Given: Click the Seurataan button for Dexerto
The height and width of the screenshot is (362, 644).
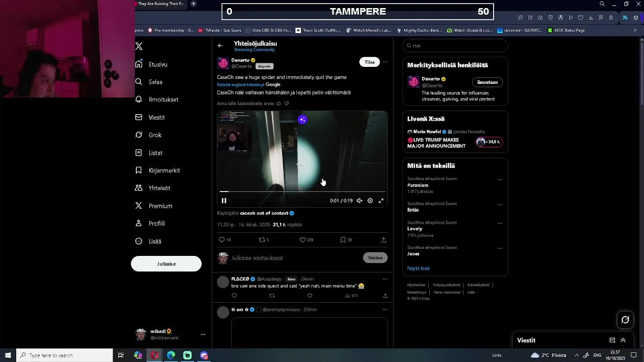Looking at the screenshot, I should [487, 82].
